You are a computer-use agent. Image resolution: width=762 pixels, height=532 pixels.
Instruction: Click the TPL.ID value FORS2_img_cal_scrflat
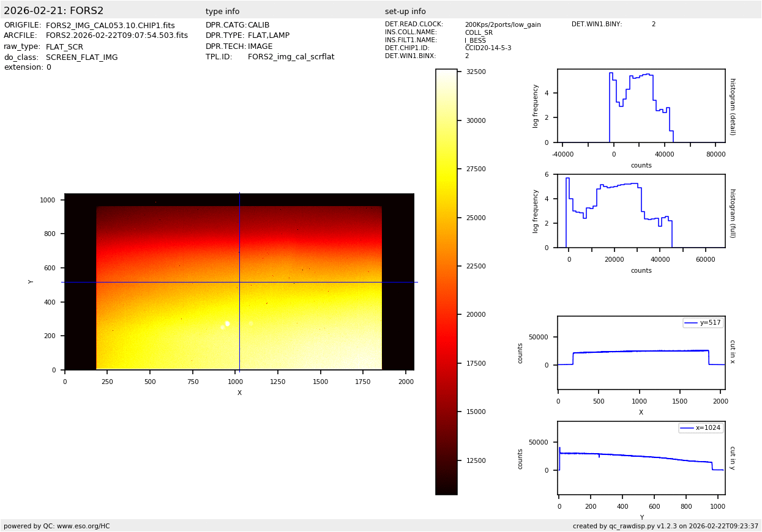(291, 57)
